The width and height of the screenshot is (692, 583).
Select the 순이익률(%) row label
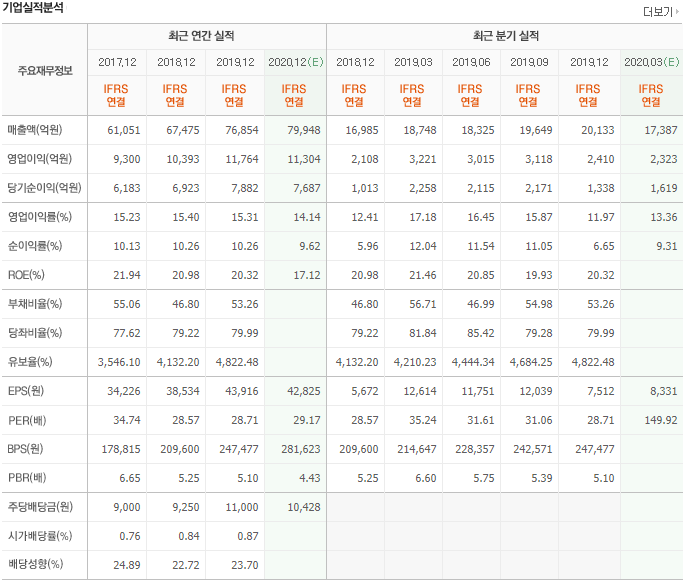pyautogui.click(x=35, y=246)
